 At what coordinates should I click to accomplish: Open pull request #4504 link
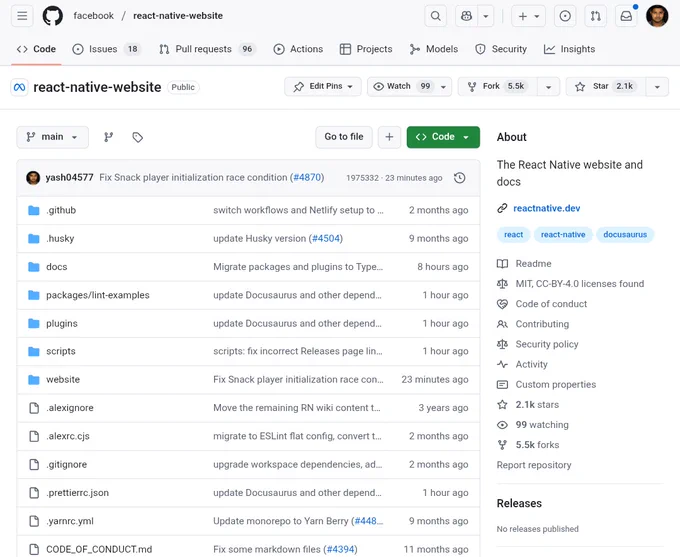tap(326, 239)
